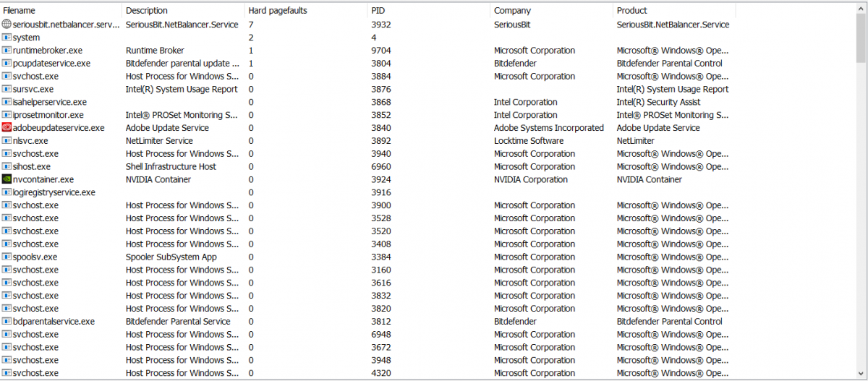The image size is (868, 381).
Task: Click the iprosetmonitor.exe row icon
Action: click(7, 115)
